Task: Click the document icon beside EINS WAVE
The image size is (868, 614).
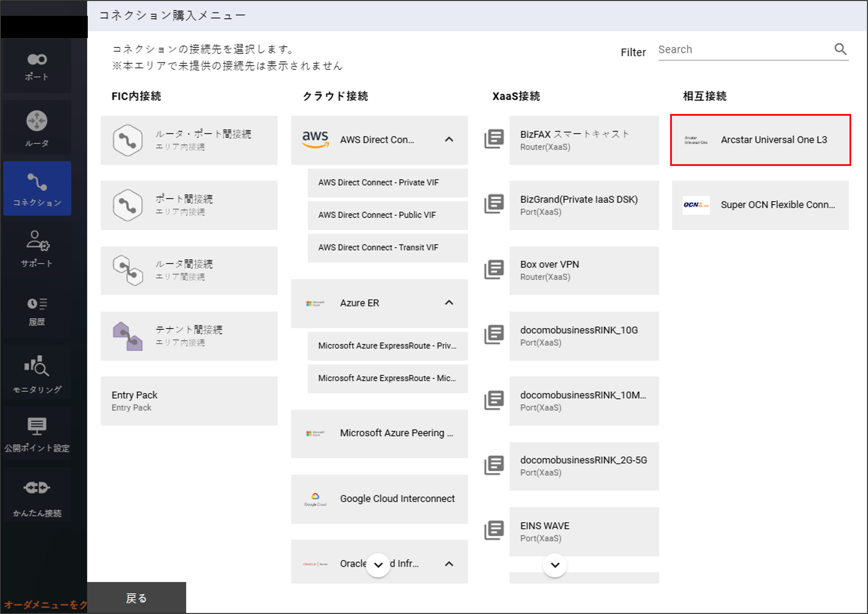Action: coord(494,530)
